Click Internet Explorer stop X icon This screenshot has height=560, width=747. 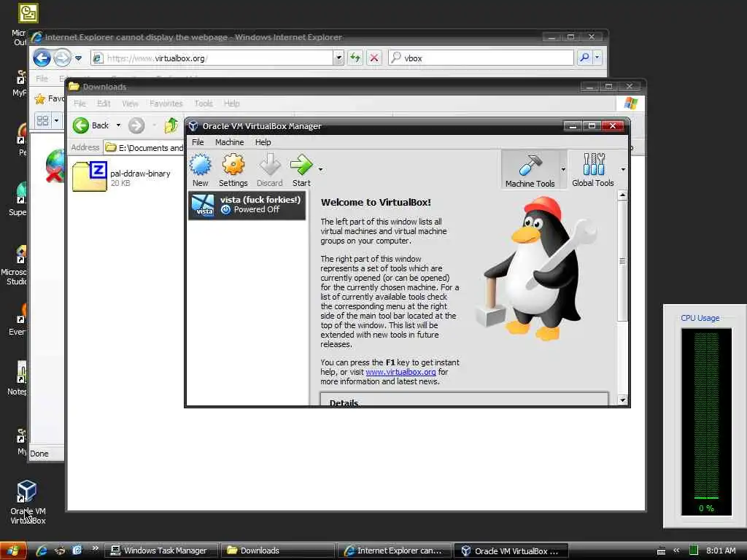374,58
